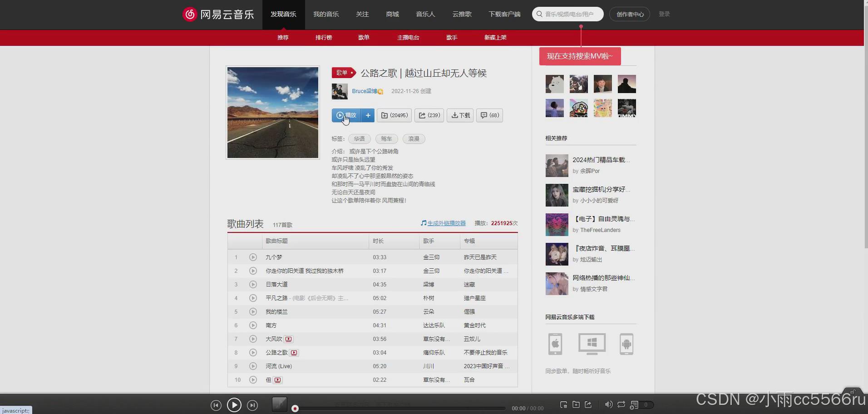Click collect-to-folder icon in player bar

576,404
